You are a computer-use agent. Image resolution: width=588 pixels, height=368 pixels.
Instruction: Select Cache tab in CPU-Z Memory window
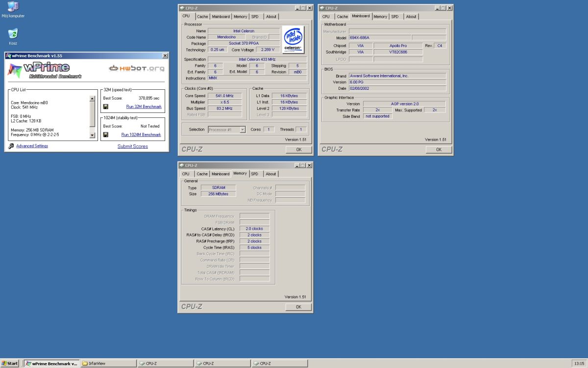[x=202, y=174]
